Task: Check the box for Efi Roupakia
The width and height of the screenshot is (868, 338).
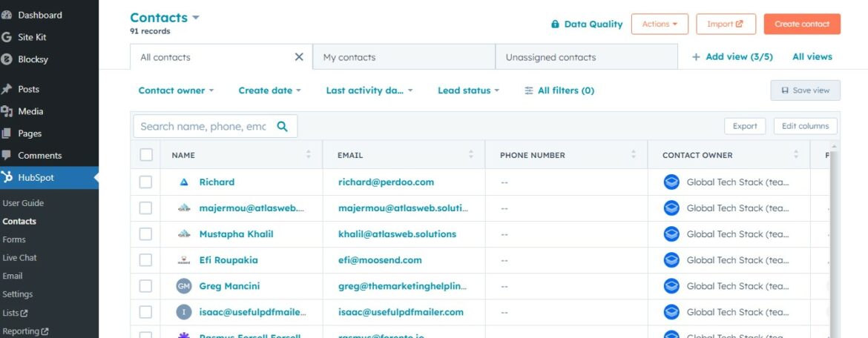Action: click(x=145, y=260)
